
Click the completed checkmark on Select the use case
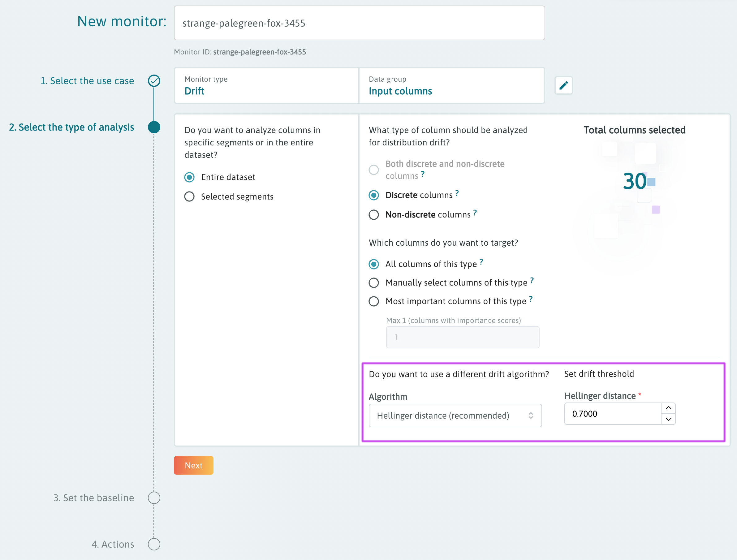[154, 81]
